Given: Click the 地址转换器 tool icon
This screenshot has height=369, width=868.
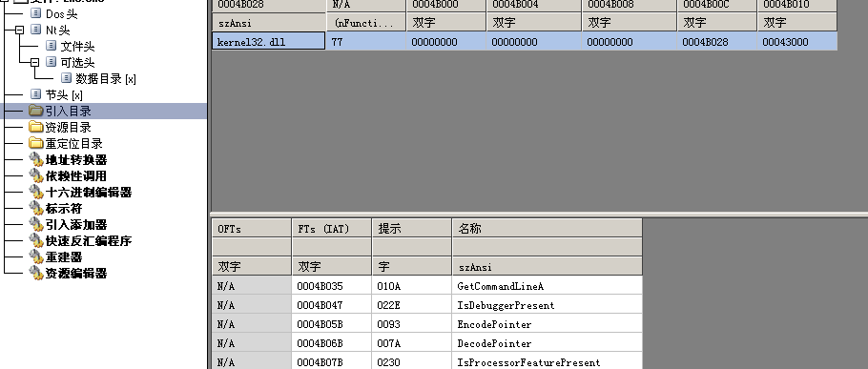Looking at the screenshot, I should (36, 160).
